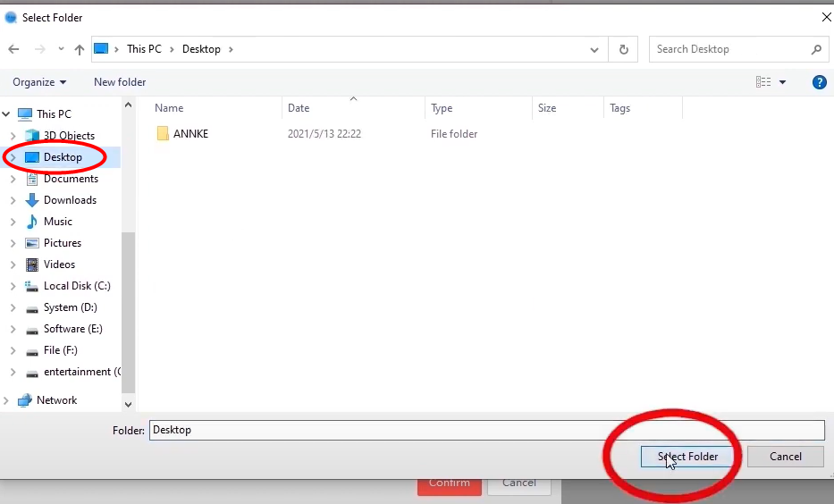
Task: Cancel the folder selection dialog
Action: (x=785, y=457)
